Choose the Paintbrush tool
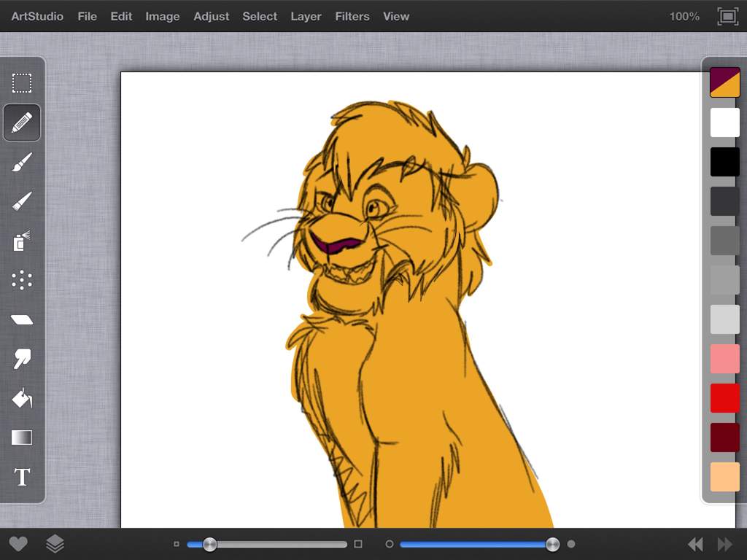 pos(22,162)
